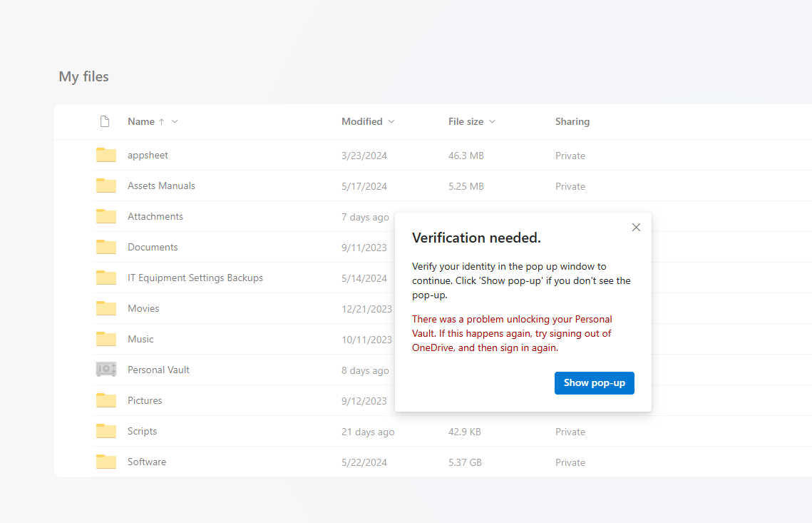812x523 pixels.
Task: Click the Assets Manuals folder icon
Action: (x=106, y=185)
